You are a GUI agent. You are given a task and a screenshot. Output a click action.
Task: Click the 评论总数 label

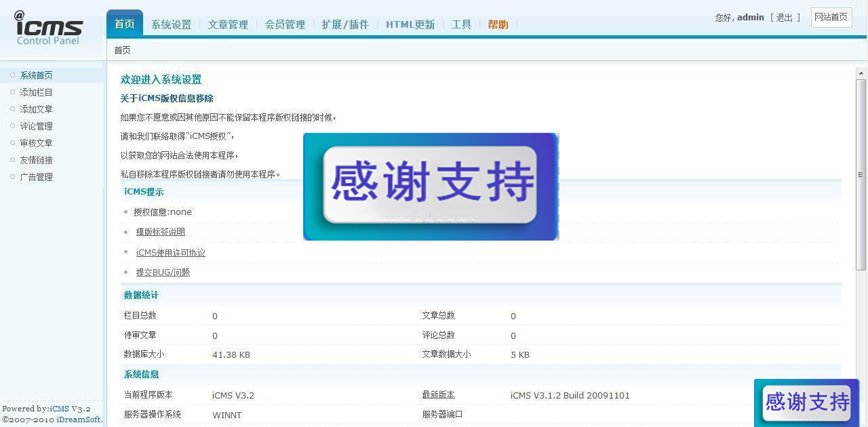click(x=439, y=335)
